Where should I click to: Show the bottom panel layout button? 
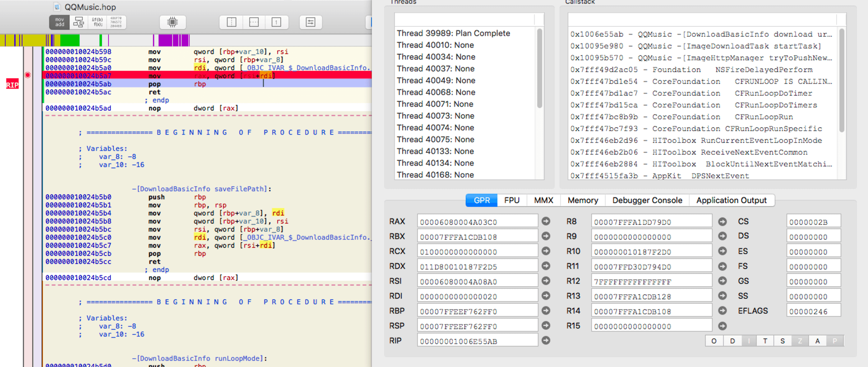[254, 22]
